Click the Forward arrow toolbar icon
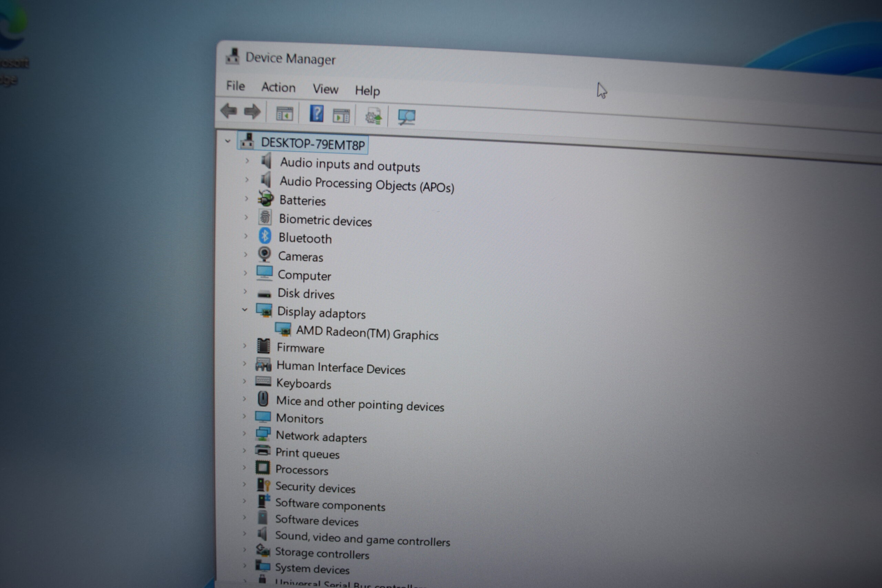This screenshot has height=588, width=882. (x=252, y=111)
